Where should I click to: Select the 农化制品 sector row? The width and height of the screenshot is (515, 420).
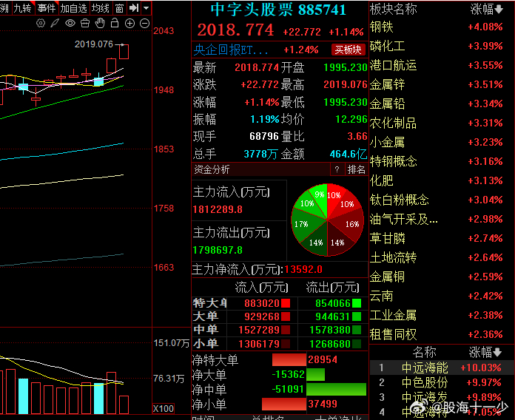[442, 123]
